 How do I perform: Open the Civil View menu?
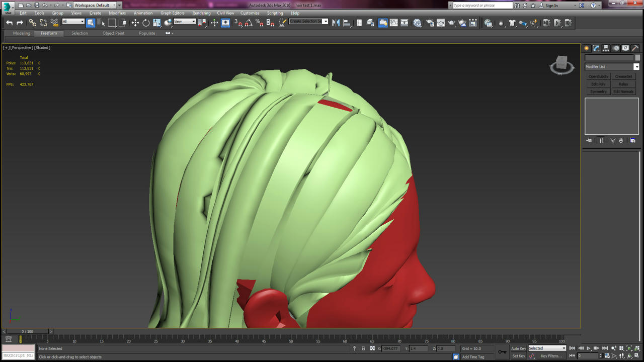click(225, 13)
